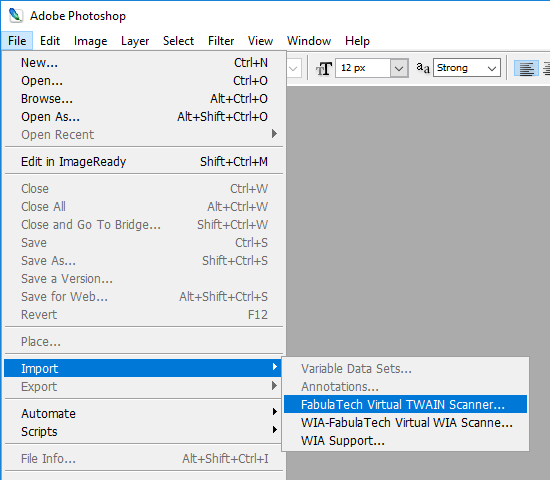The image size is (550, 480).
Task: Click the File Info... menu item
Action: click(143, 459)
